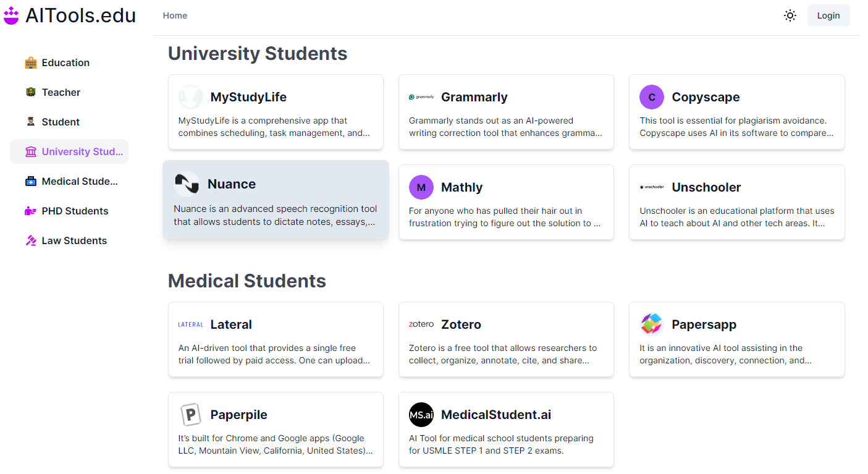The width and height of the screenshot is (868, 474).
Task: Click the Nuance logo icon
Action: [x=187, y=184]
